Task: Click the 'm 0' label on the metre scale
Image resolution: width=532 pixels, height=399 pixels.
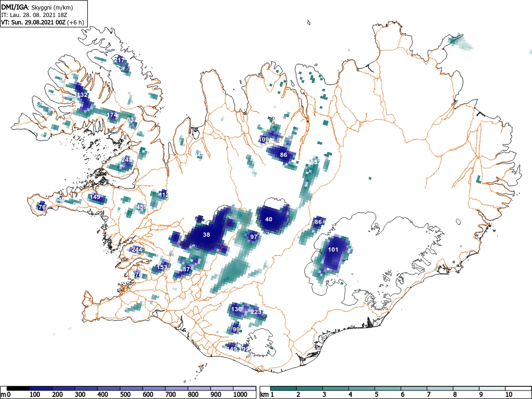Action: point(4,395)
